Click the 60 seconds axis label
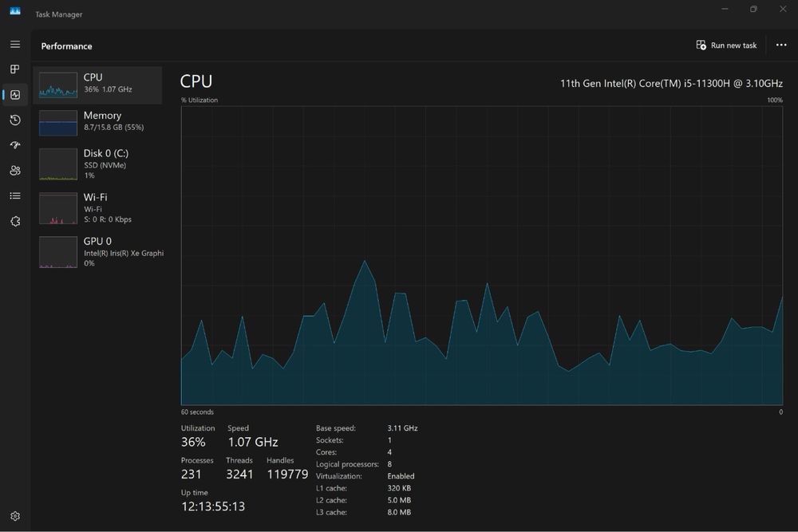Screen dimensions: 798x532 [197, 412]
